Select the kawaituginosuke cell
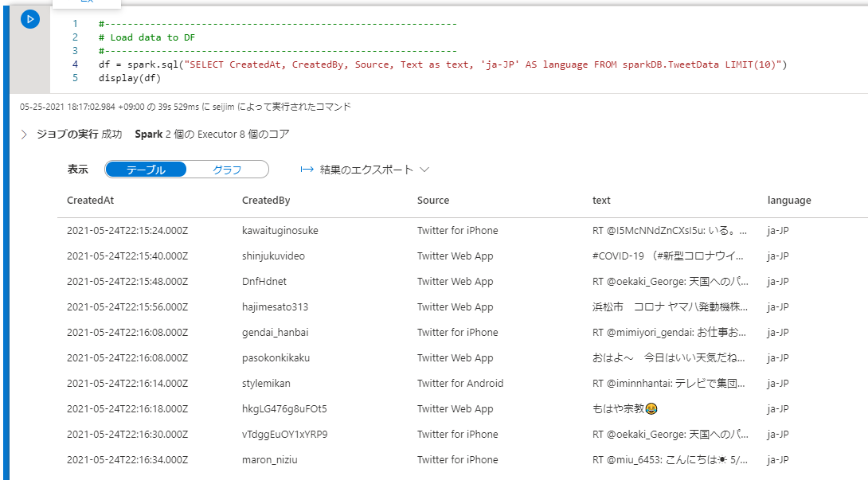This screenshot has height=480, width=868. click(x=280, y=230)
